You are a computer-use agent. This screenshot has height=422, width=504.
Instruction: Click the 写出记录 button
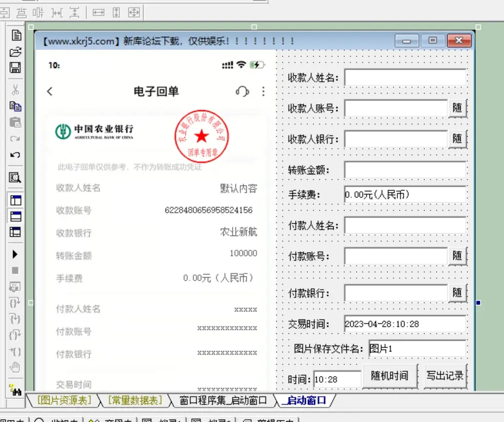coord(445,376)
